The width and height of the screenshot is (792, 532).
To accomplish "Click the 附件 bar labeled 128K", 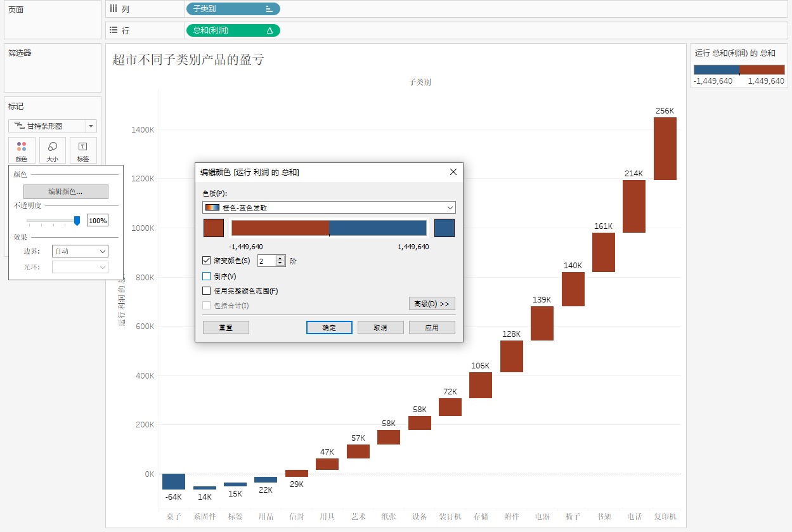I will coord(512,356).
